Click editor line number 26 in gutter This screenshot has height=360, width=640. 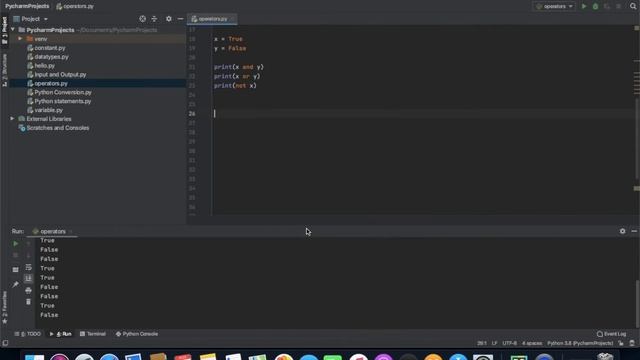point(192,114)
